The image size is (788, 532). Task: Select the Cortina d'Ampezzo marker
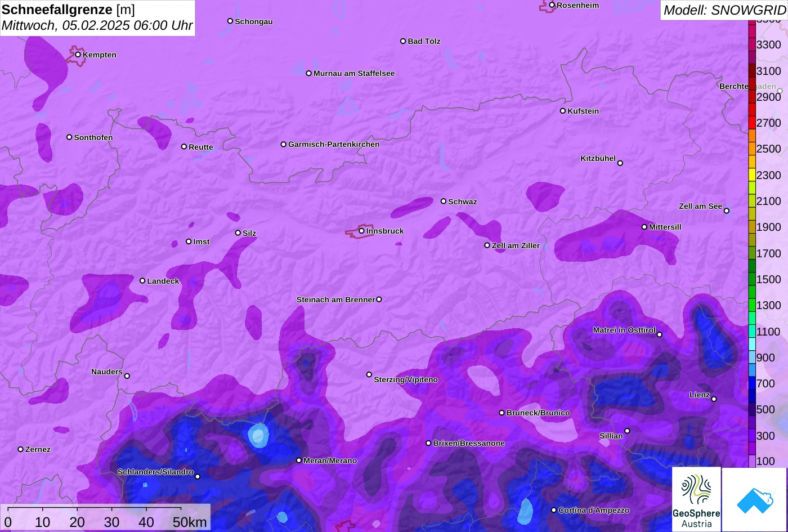pyautogui.click(x=554, y=510)
